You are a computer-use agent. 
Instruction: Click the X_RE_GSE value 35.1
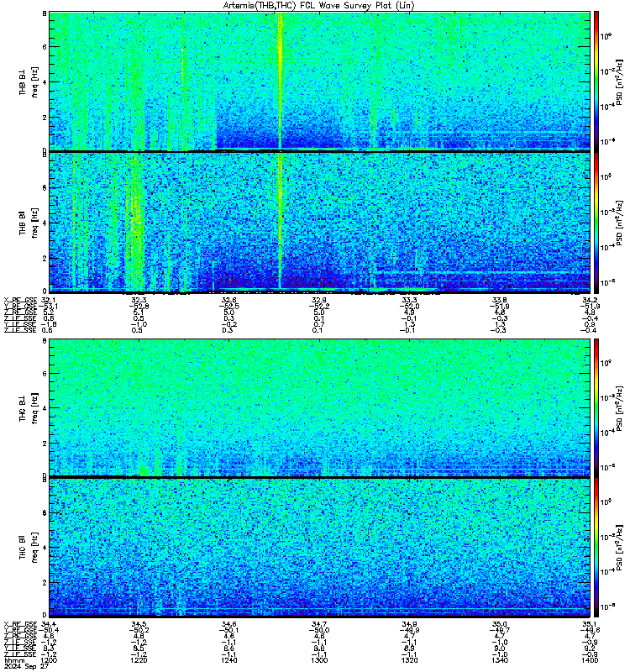click(x=590, y=624)
